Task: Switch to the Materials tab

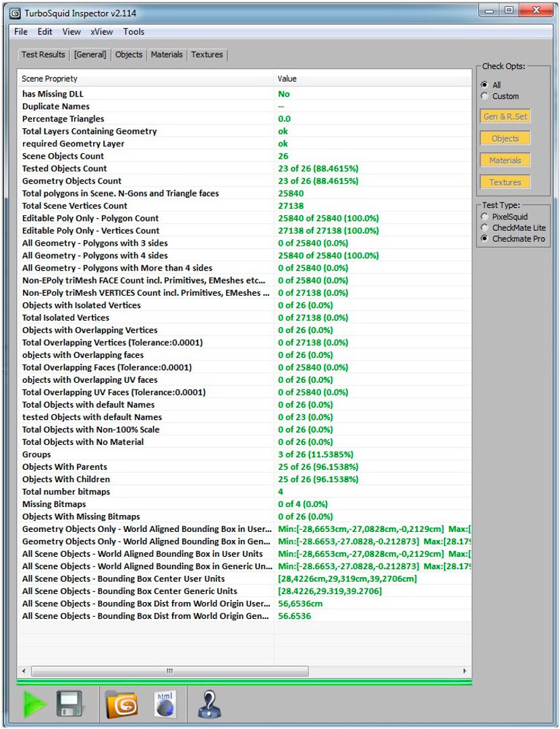Action: [x=167, y=55]
